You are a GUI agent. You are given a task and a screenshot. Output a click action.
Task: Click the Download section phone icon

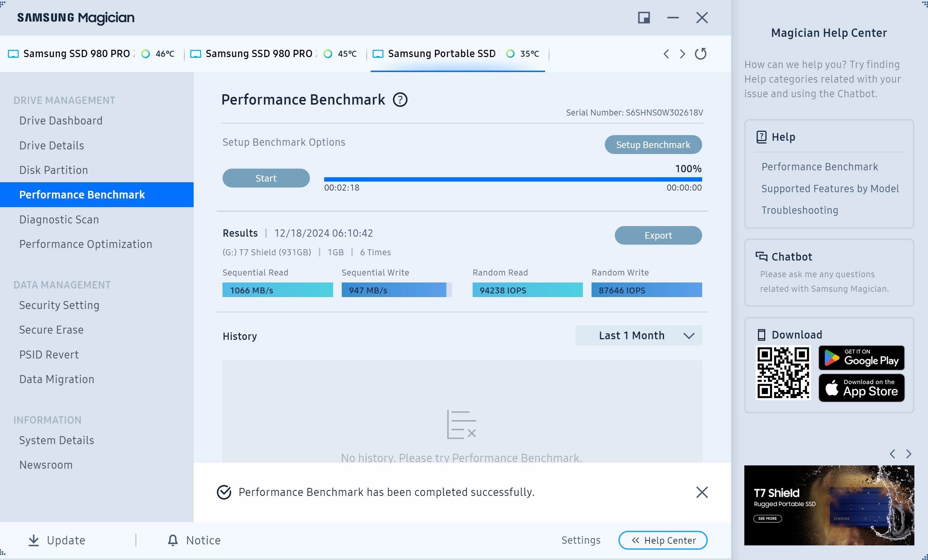761,335
